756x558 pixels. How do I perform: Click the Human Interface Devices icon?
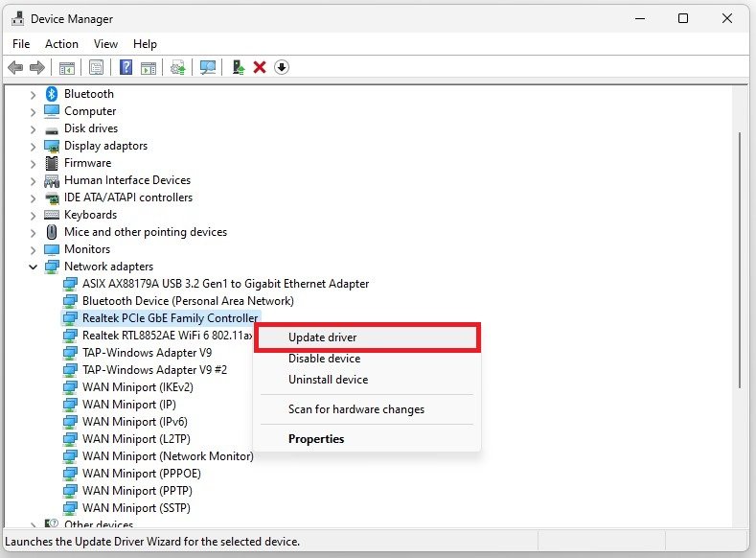(52, 181)
